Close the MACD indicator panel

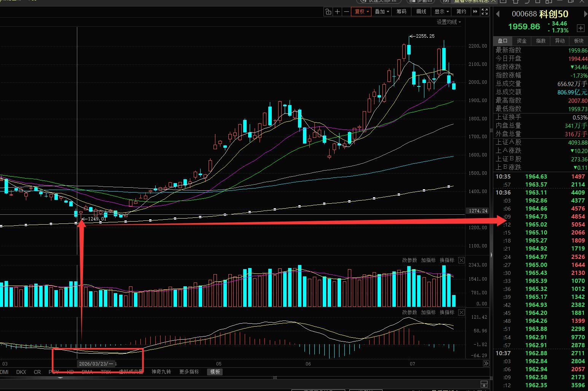[x=461, y=313]
